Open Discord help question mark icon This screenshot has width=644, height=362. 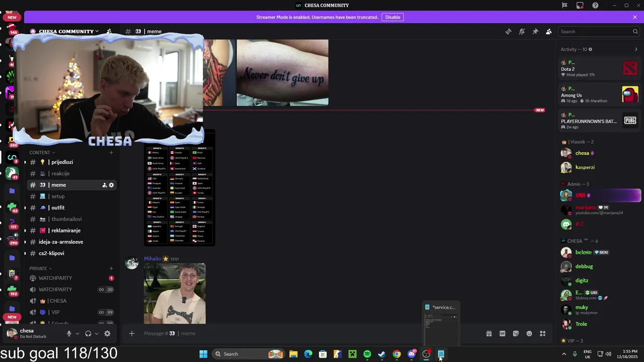(595, 6)
